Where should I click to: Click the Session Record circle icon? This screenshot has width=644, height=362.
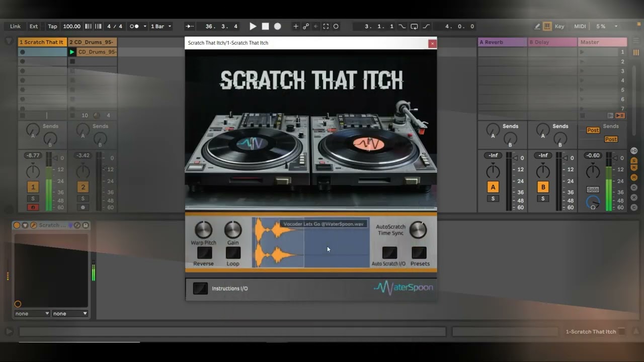(336, 26)
